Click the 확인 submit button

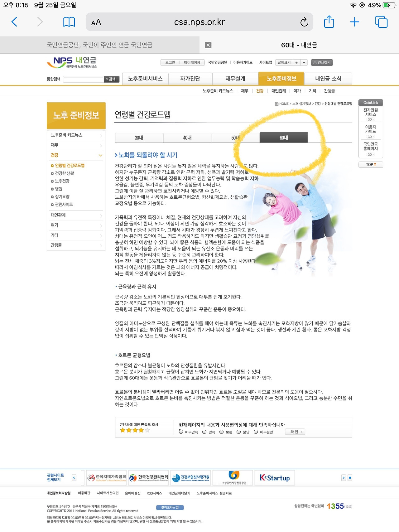295,432
